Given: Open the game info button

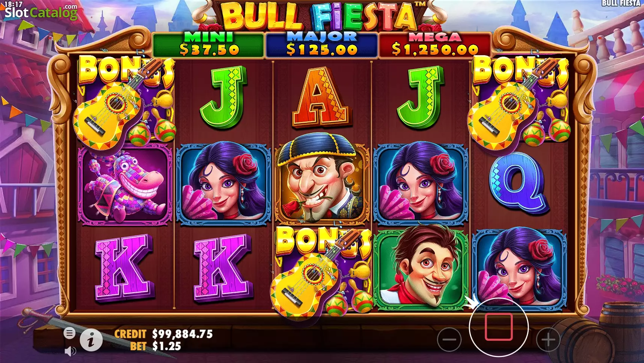Looking at the screenshot, I should pyautogui.click(x=90, y=340).
